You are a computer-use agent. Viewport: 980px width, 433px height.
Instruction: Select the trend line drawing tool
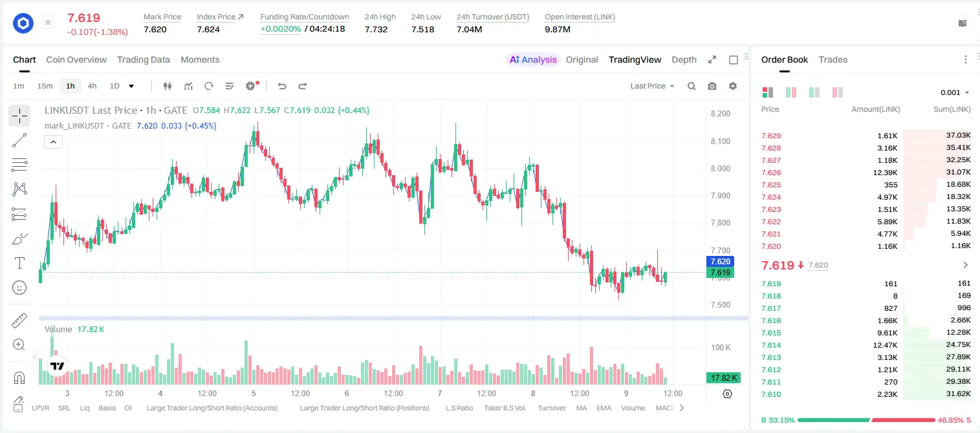pos(19,140)
